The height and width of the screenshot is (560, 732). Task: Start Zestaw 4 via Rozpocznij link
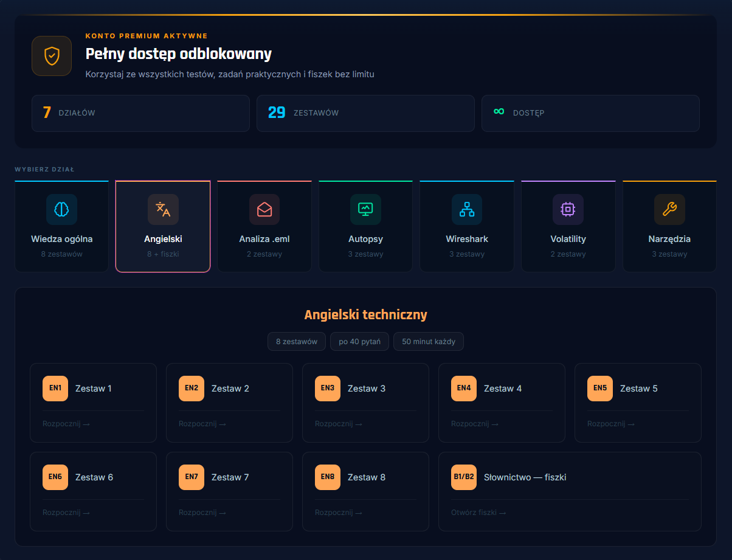pos(475,424)
